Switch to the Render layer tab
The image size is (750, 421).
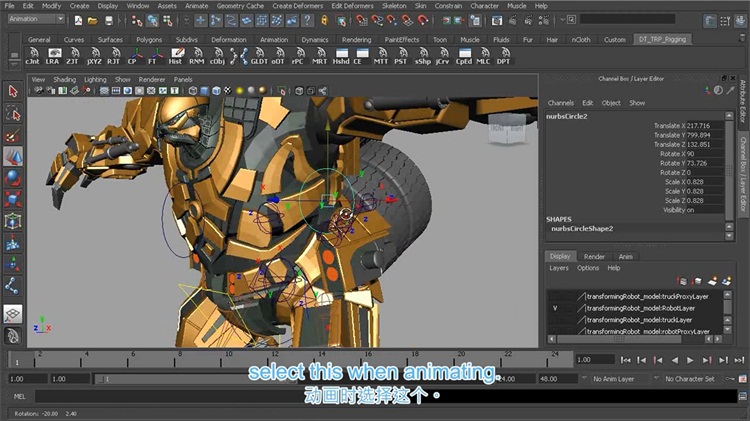(594, 256)
